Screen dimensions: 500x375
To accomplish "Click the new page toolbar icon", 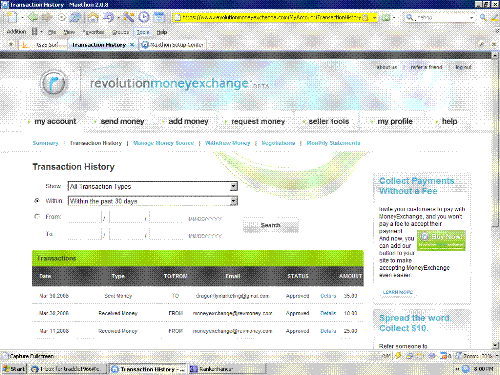I will click(x=12, y=17).
